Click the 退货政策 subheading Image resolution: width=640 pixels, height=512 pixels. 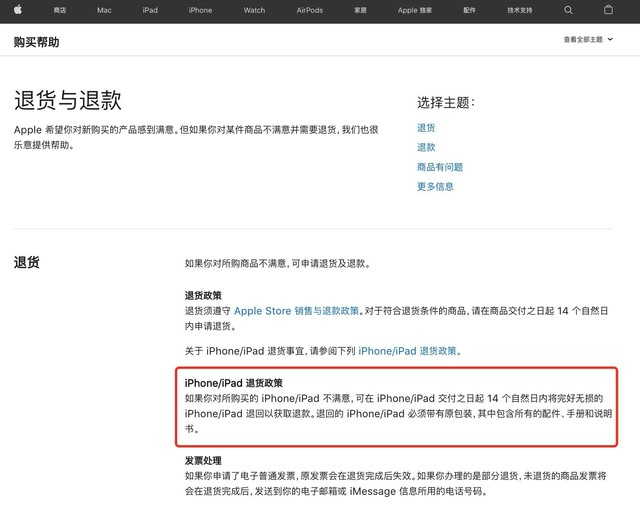point(203,296)
